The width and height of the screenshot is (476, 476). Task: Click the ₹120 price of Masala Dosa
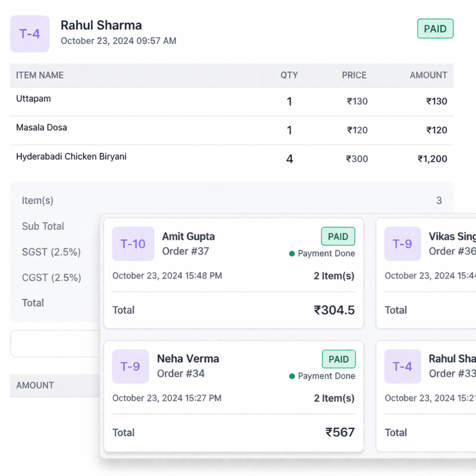tap(357, 130)
